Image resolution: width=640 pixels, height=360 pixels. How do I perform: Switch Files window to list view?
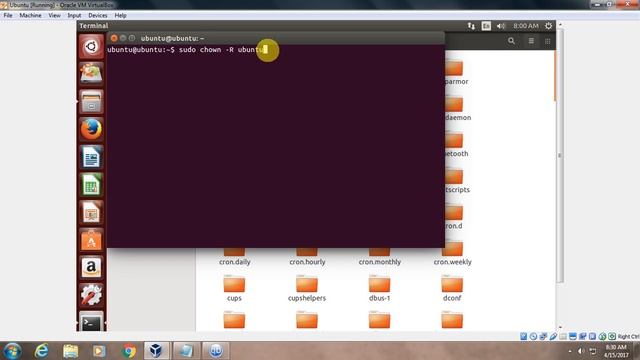tap(531, 41)
